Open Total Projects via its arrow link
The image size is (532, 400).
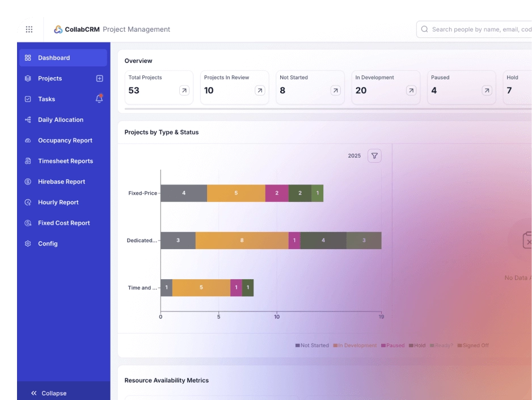(184, 90)
